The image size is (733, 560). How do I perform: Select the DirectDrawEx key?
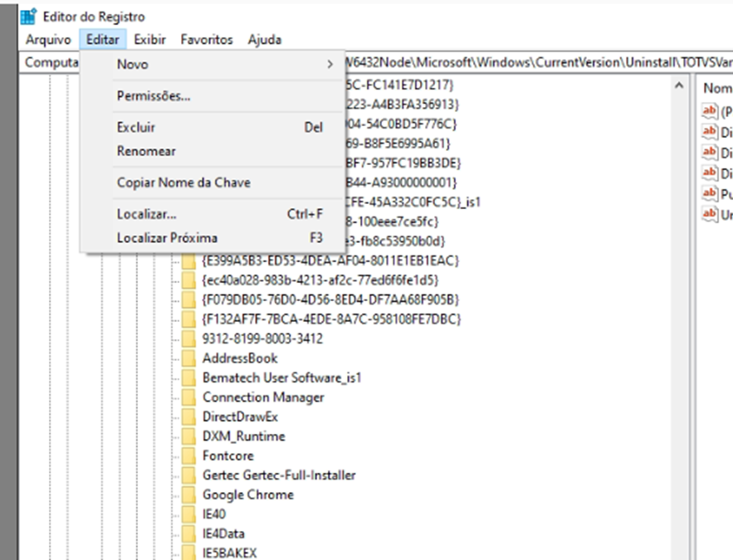240,417
